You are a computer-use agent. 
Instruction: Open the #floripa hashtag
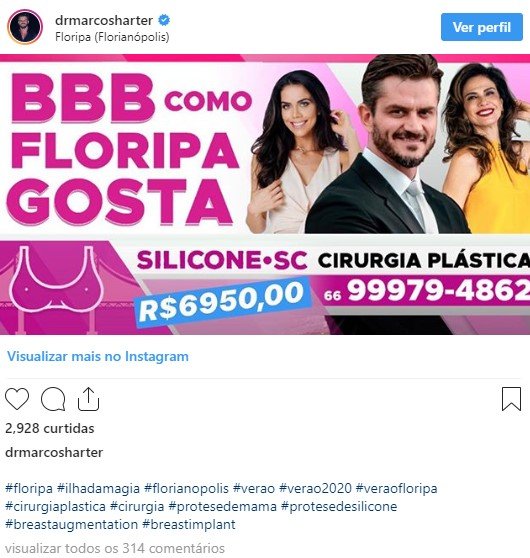pos(29,488)
